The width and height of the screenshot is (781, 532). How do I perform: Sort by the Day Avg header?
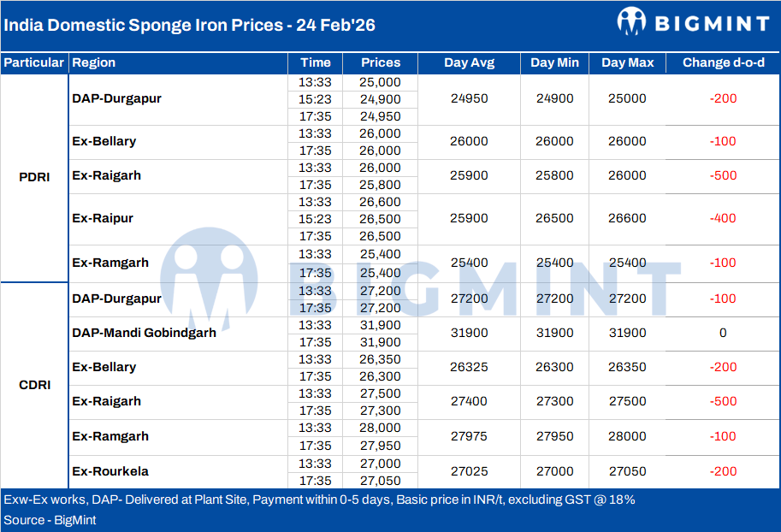pyautogui.click(x=469, y=62)
